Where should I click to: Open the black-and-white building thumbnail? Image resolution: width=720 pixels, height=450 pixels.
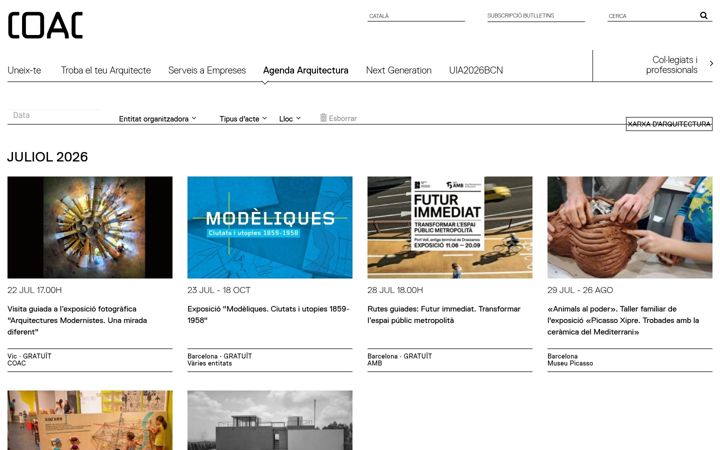pyautogui.click(x=270, y=420)
